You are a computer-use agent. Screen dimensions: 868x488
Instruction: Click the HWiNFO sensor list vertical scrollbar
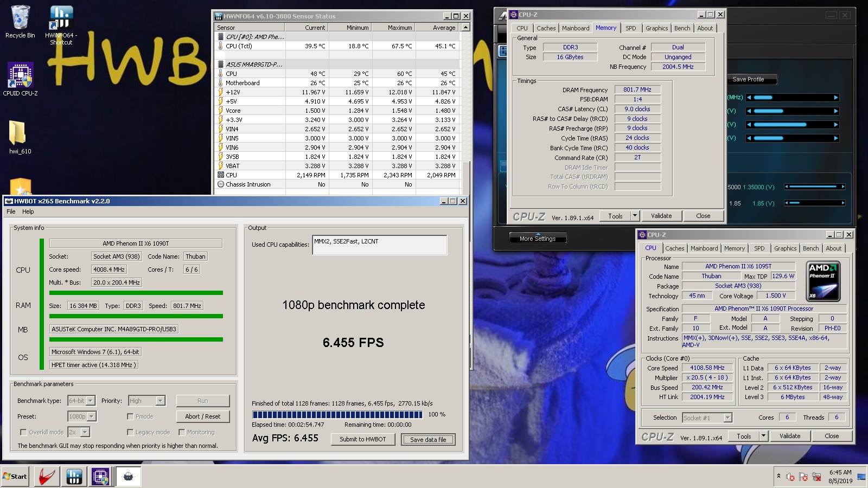coord(465,108)
